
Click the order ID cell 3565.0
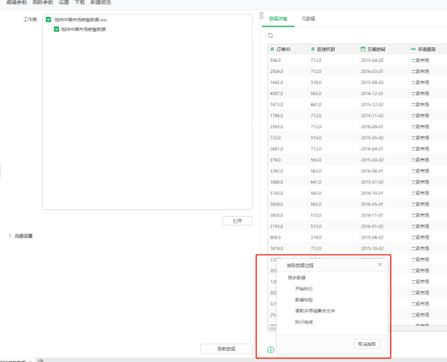(x=276, y=127)
